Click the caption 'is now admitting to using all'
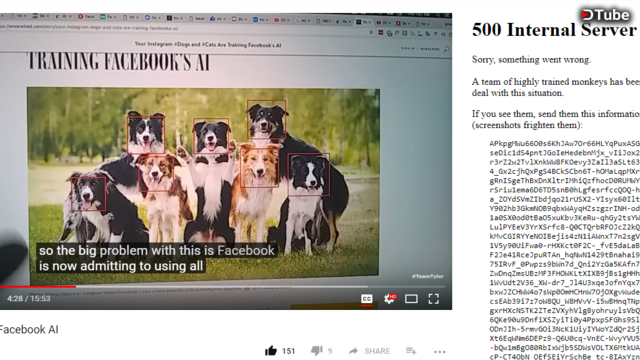The image size is (640, 360). (121, 266)
